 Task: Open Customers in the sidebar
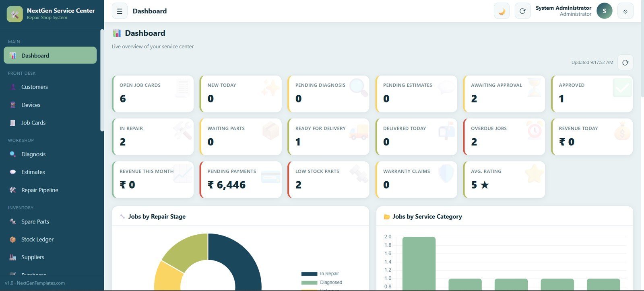[50, 87]
